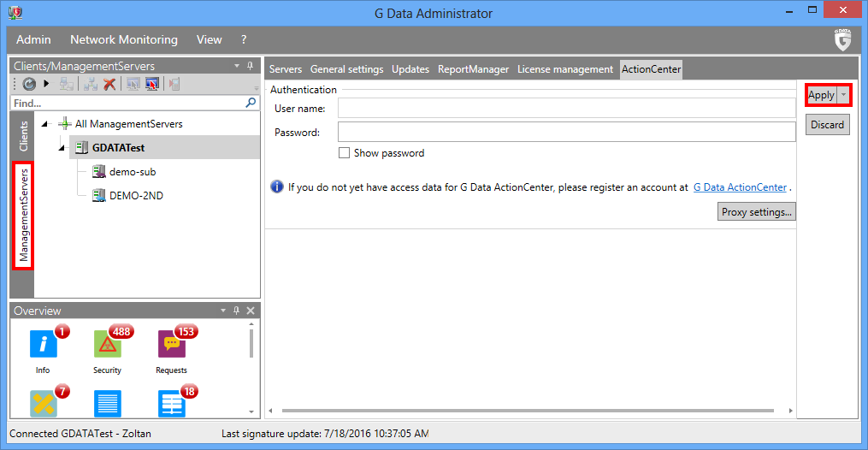This screenshot has width=868, height=450.
Task: Switch to the Updates tab
Action: (410, 69)
